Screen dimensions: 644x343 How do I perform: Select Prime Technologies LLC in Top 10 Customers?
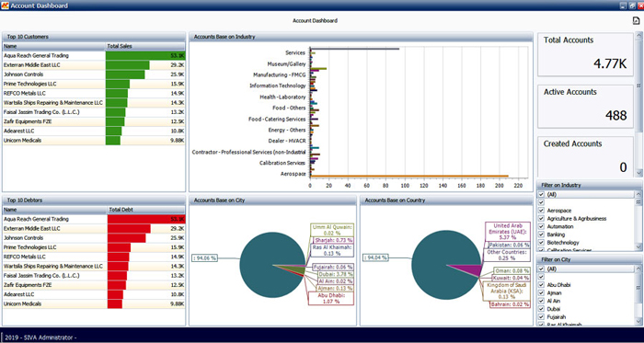(94, 84)
